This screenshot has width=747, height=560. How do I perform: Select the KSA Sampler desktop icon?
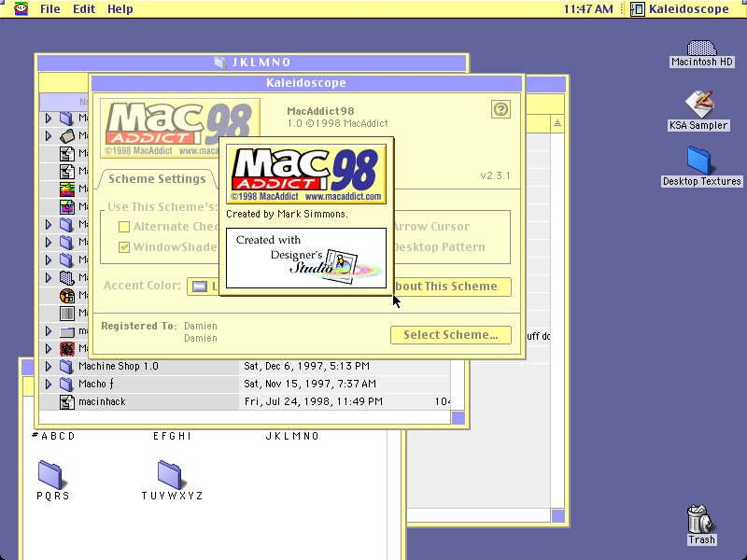pyautogui.click(x=699, y=105)
